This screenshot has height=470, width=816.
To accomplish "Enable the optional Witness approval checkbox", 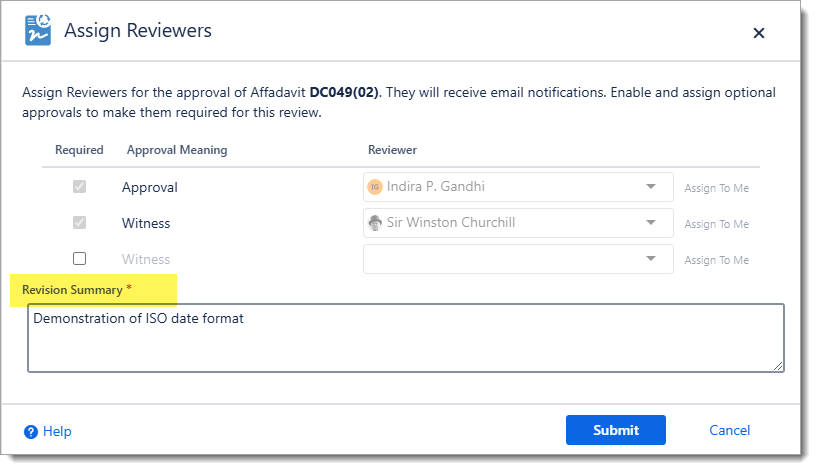I will 80,258.
